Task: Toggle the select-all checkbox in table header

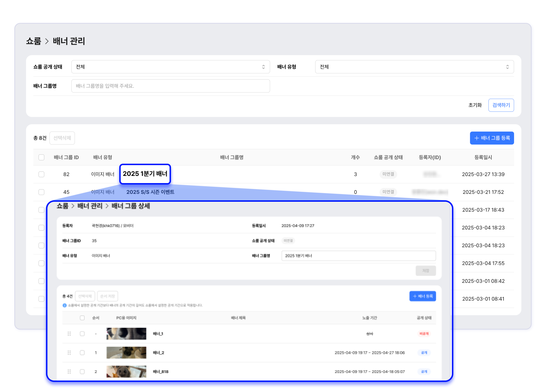Action: (x=41, y=157)
